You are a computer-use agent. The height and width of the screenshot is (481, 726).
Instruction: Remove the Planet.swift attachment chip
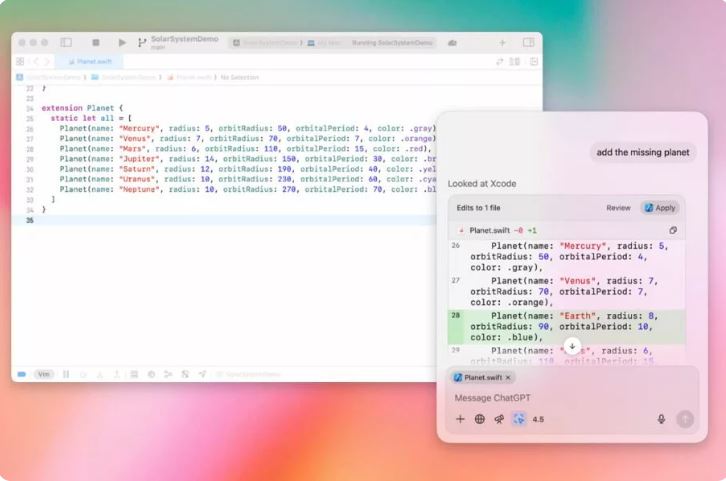tap(508, 378)
